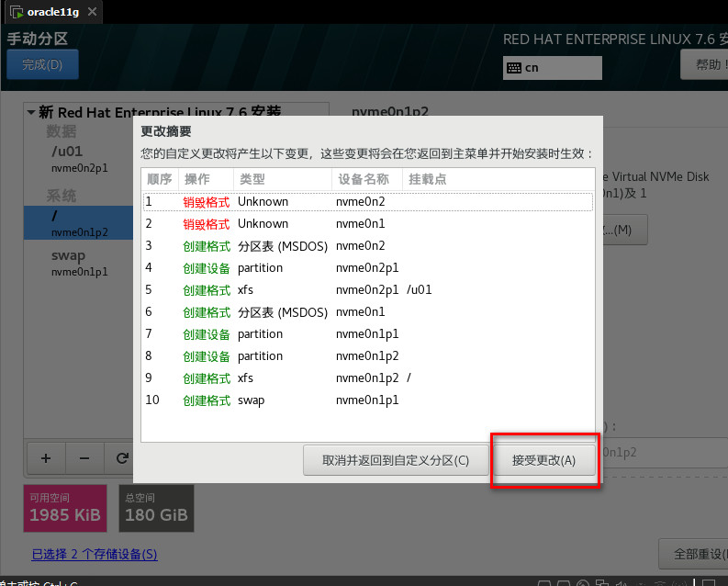This screenshot has width=728, height=586.
Task: Click the keyboard layout icon beside cn
Action: tap(513, 68)
